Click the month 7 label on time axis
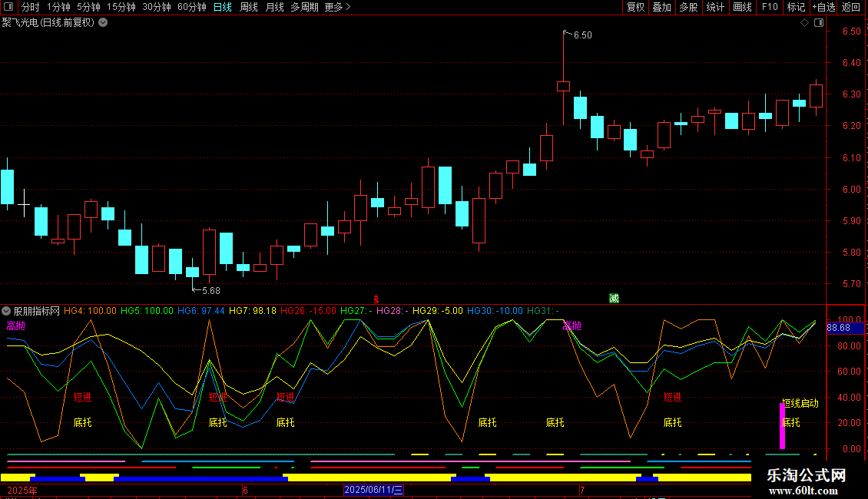Image resolution: width=868 pixels, height=499 pixels. click(582, 490)
